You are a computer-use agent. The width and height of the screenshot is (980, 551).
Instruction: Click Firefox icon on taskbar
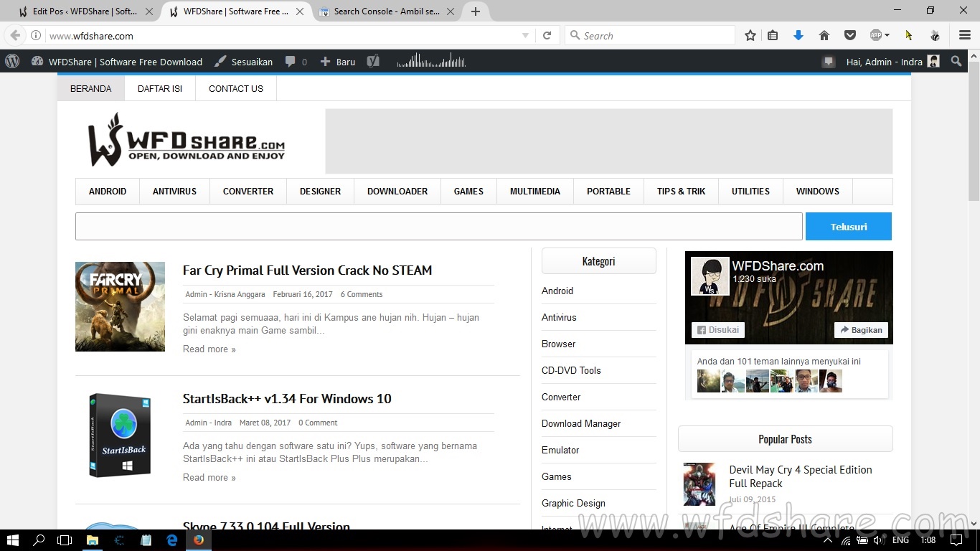(199, 540)
